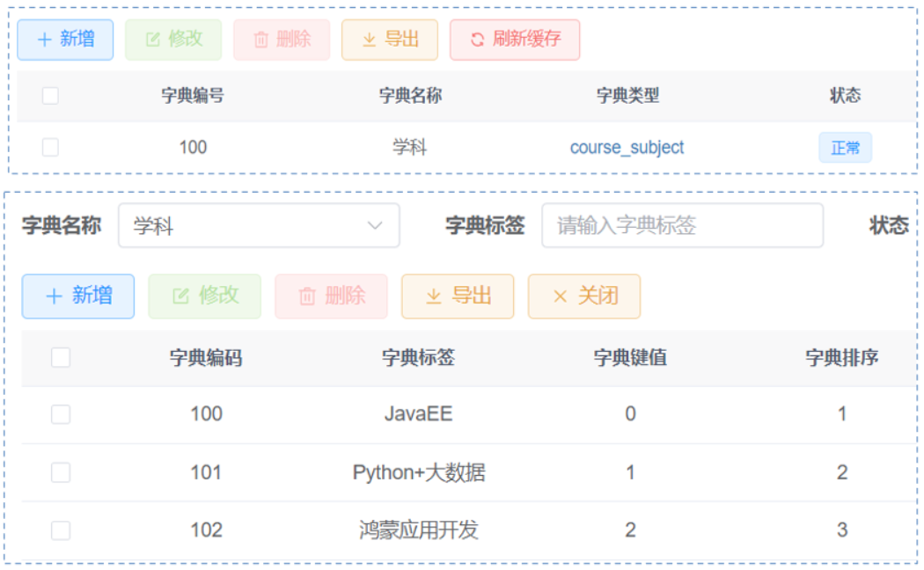Toggle the select-all checkbox beside 字典编码

pyautogui.click(x=61, y=357)
